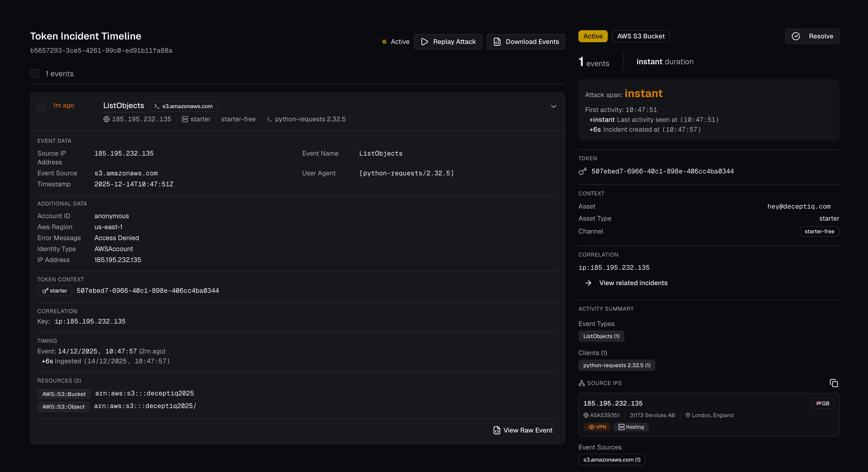Click the GB flag badge on the source IP
Viewport: 868px width, 472px height.
click(x=822, y=403)
